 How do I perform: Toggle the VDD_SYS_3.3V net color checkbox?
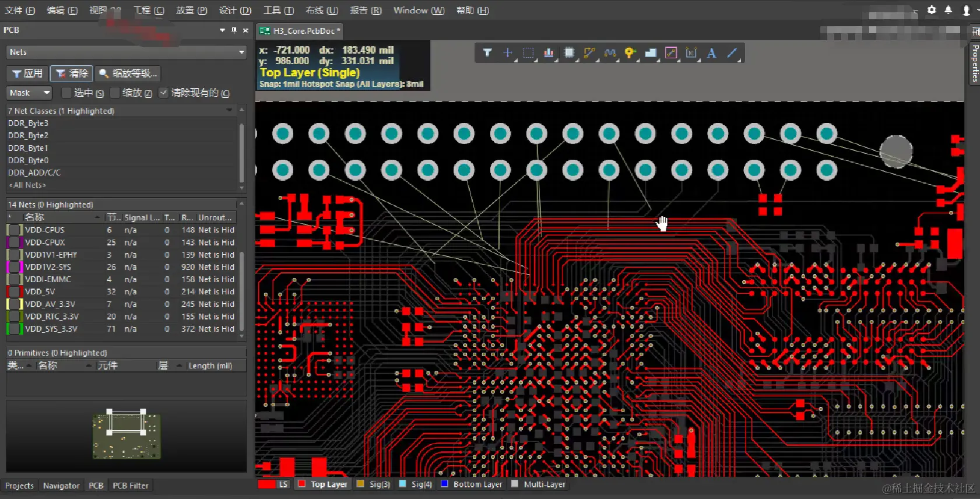[x=15, y=329]
